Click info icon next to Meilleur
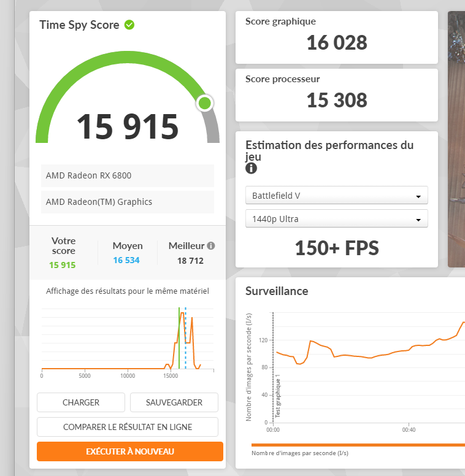Image resolution: width=465 pixels, height=476 pixels. (x=211, y=245)
